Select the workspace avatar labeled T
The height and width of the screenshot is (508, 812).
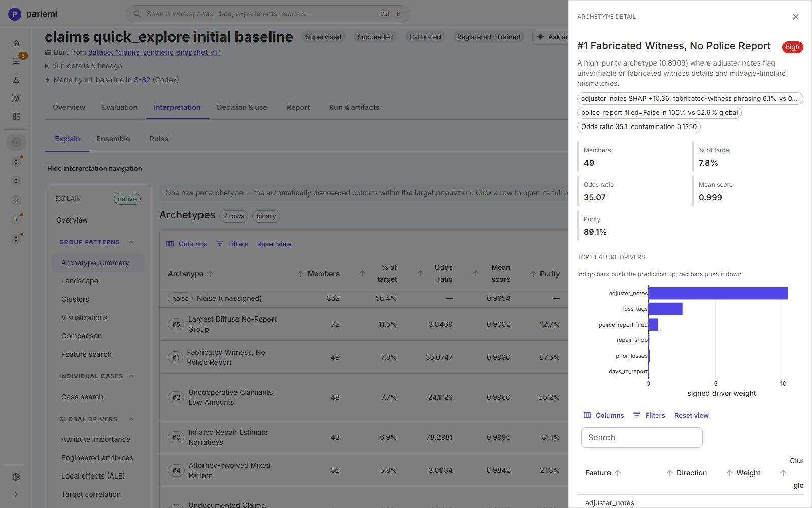click(x=16, y=219)
